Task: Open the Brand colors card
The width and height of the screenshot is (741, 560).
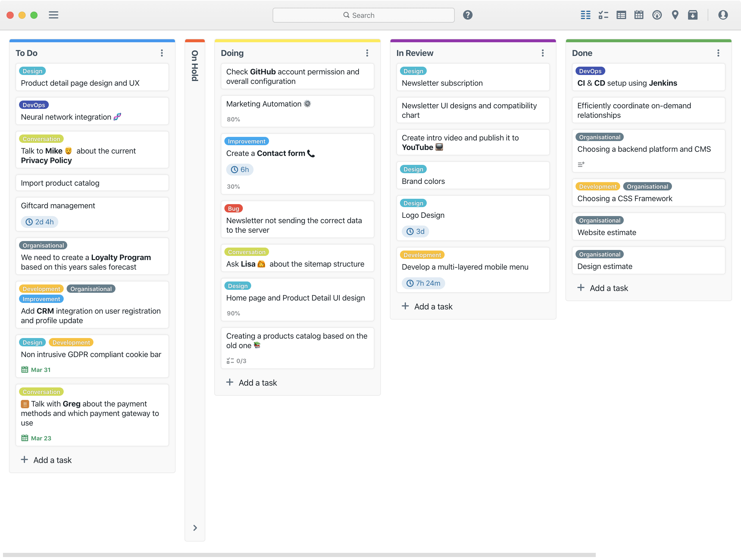Action: point(473,176)
